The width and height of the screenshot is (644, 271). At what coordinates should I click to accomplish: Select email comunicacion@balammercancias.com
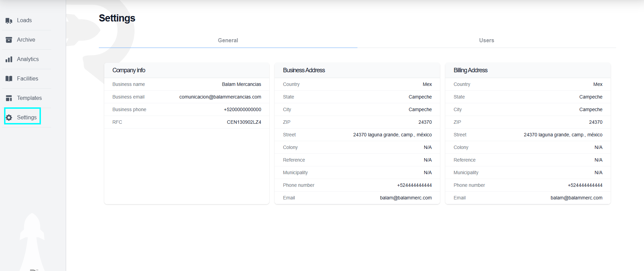tap(220, 97)
